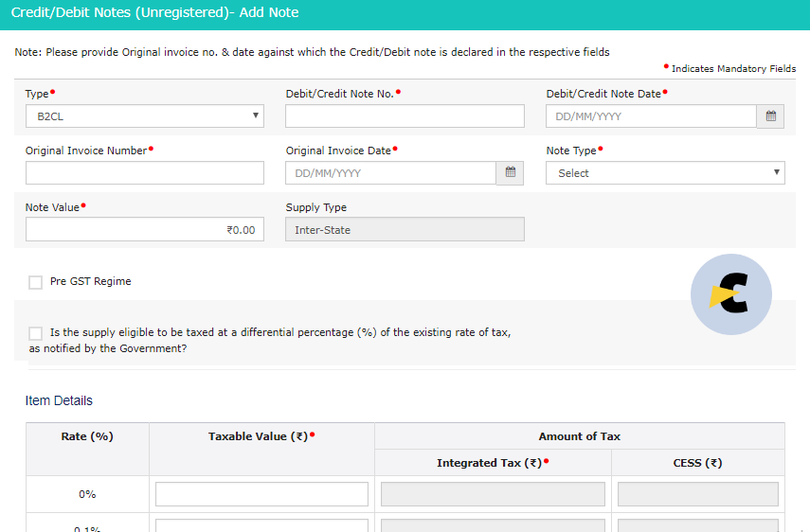Click the Note Value amount field

point(145,230)
